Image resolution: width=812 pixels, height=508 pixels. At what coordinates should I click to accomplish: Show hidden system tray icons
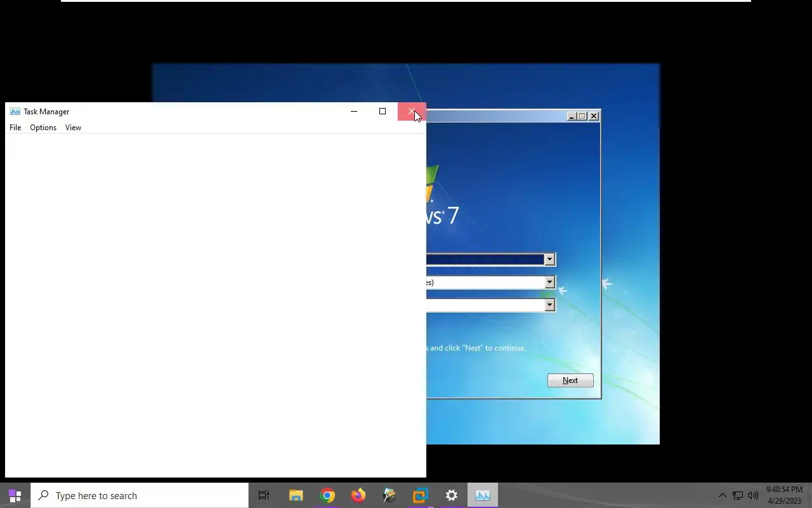pyautogui.click(x=722, y=495)
